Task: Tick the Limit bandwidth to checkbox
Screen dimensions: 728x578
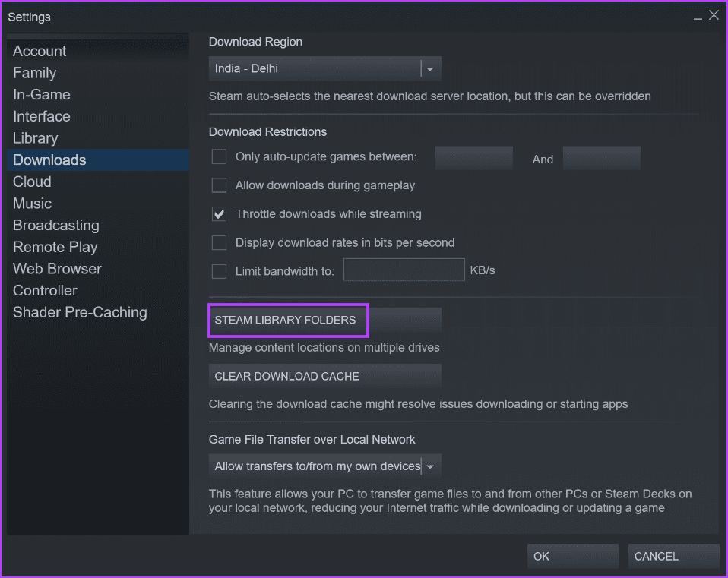Action: click(x=219, y=271)
